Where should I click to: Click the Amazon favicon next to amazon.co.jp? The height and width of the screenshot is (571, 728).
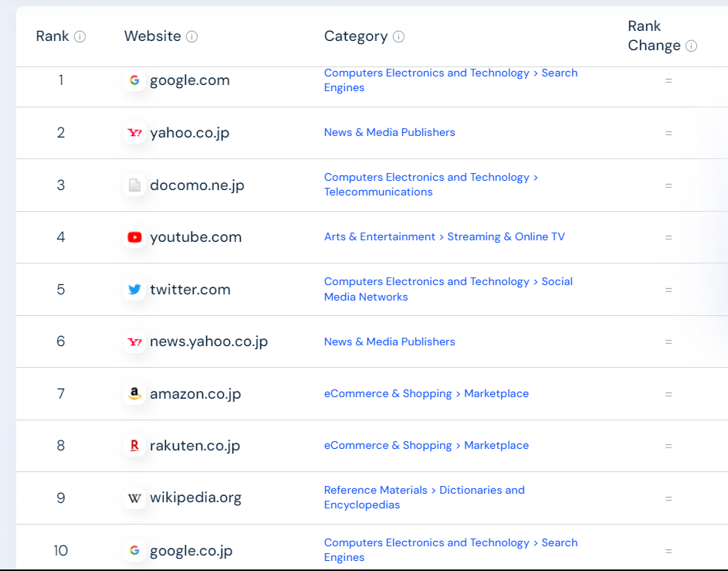(134, 394)
